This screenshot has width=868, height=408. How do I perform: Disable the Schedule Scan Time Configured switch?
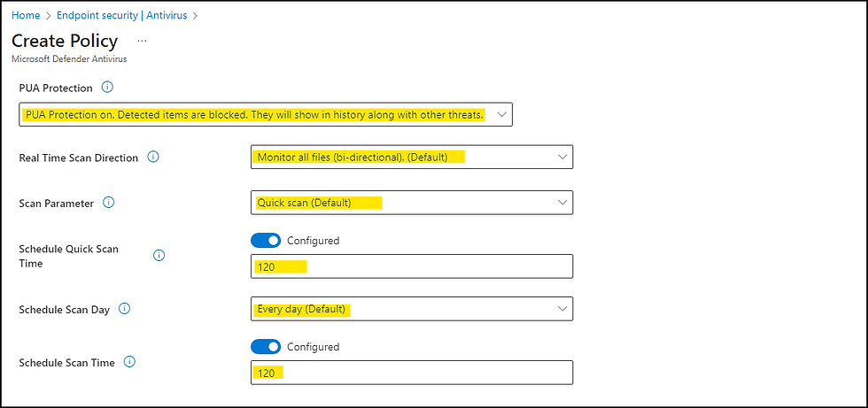266,347
